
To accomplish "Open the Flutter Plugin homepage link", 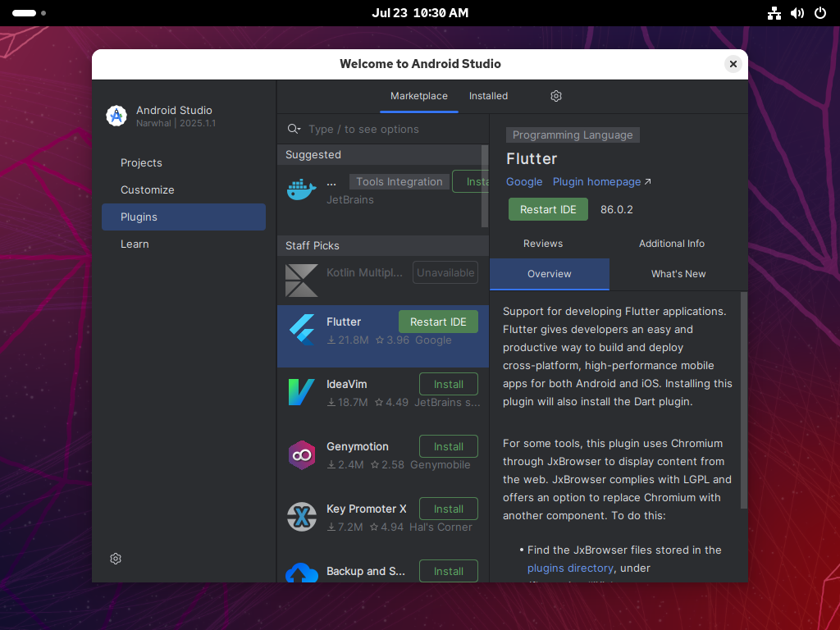I will pos(596,181).
